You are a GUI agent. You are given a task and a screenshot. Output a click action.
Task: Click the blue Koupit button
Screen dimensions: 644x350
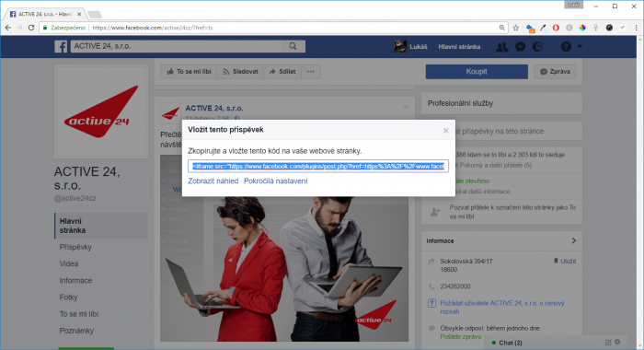click(x=477, y=72)
